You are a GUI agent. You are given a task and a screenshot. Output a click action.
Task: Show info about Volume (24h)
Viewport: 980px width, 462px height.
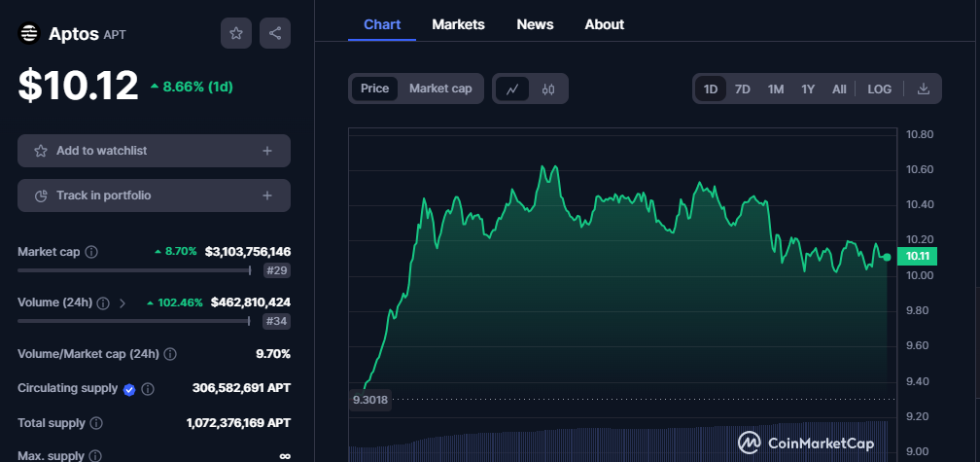[x=104, y=303]
